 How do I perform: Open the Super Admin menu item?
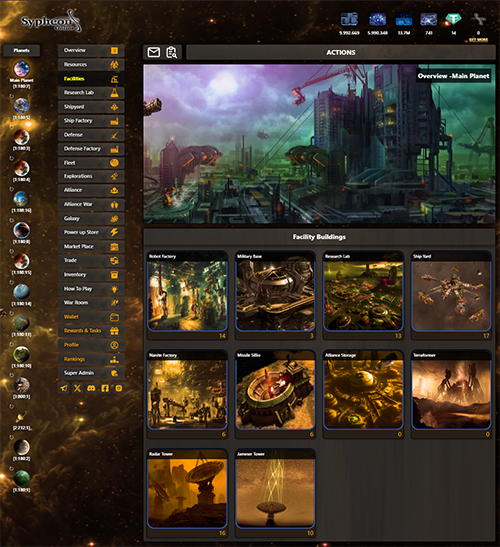91,373
